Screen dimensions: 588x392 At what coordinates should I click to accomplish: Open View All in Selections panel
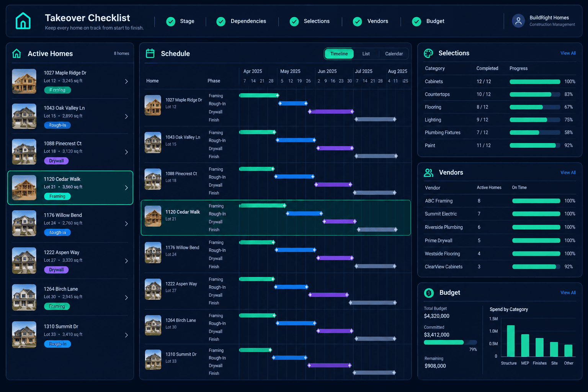pyautogui.click(x=568, y=53)
